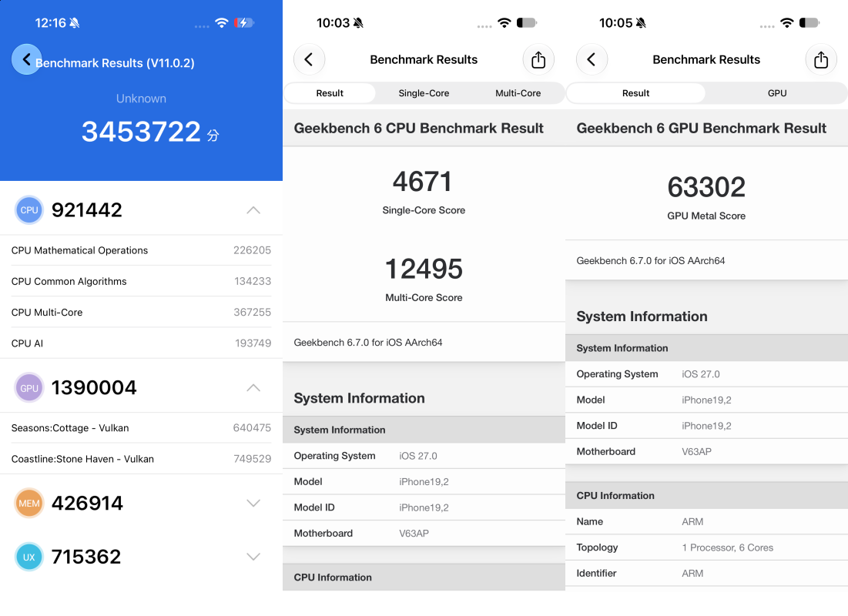This screenshot has height=616, width=848.
Task: Tap the orange MEM badge icon
Action: [x=29, y=503]
